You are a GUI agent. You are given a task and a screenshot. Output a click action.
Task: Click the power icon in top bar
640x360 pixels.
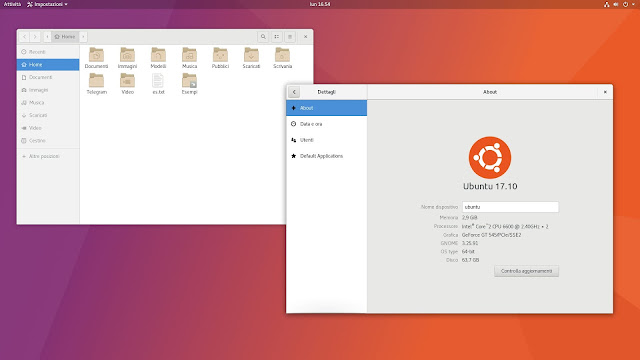625,4
